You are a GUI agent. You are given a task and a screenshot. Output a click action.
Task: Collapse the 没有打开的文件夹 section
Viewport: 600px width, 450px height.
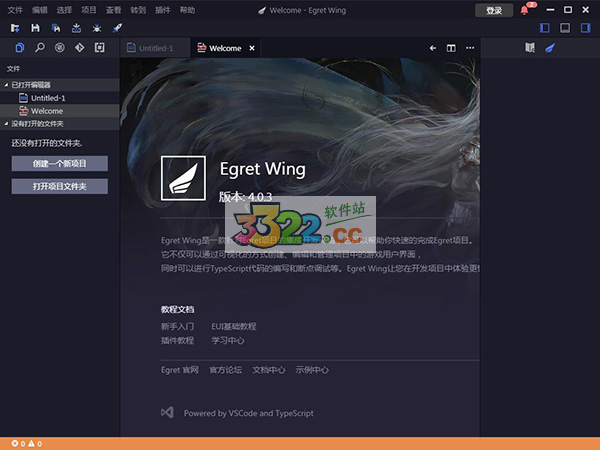click(x=60, y=124)
